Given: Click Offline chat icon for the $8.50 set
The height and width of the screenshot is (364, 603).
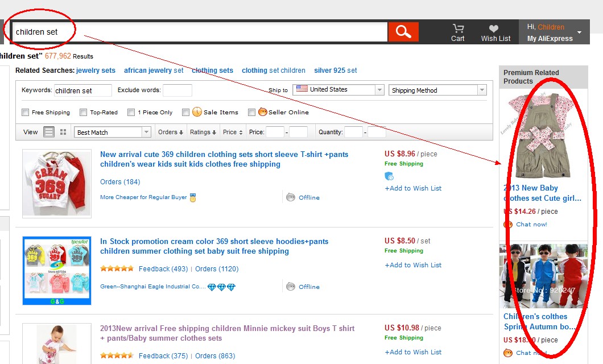Looking at the screenshot, I should point(291,287).
